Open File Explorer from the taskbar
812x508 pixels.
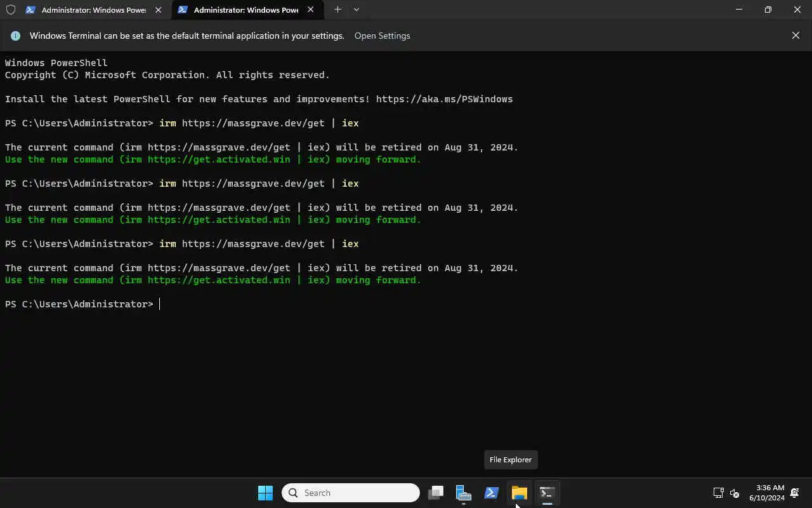pyautogui.click(x=519, y=493)
